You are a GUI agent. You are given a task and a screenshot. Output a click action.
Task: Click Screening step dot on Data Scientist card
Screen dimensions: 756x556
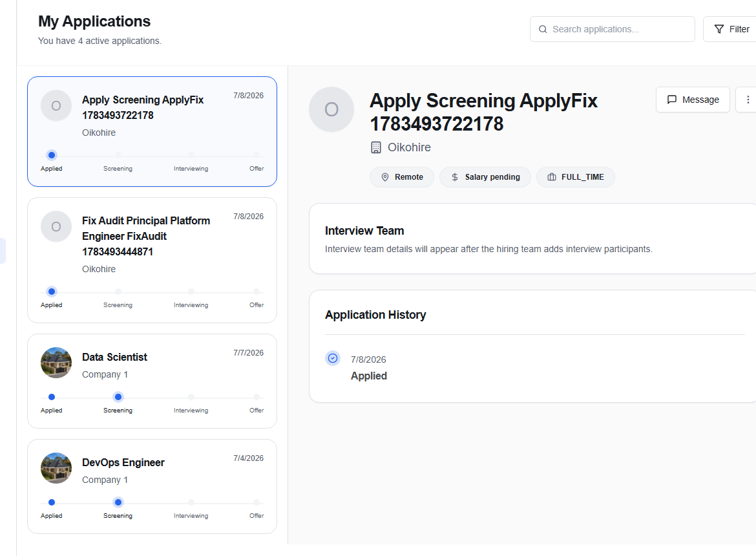tap(118, 398)
